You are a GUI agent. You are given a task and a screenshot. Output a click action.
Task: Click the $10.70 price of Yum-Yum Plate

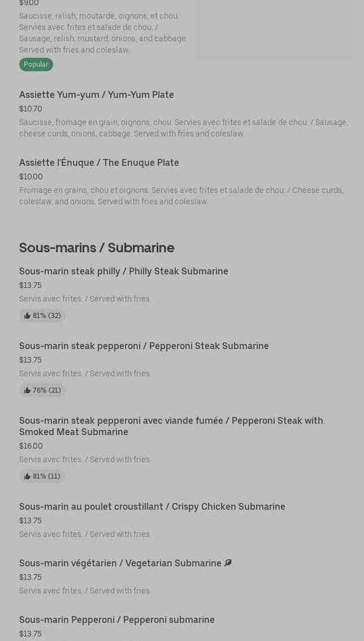pyautogui.click(x=31, y=109)
